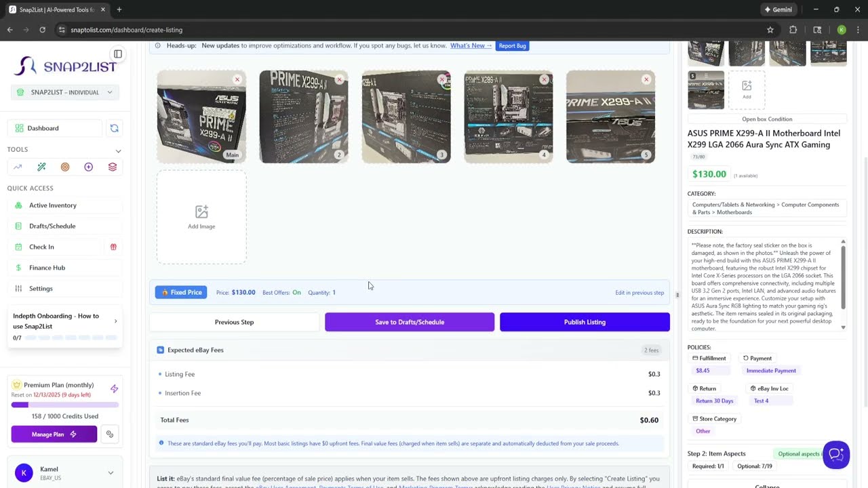Image resolution: width=868 pixels, height=488 pixels.
Task: Collapse the TOOLS section chevron
Action: coord(118,150)
